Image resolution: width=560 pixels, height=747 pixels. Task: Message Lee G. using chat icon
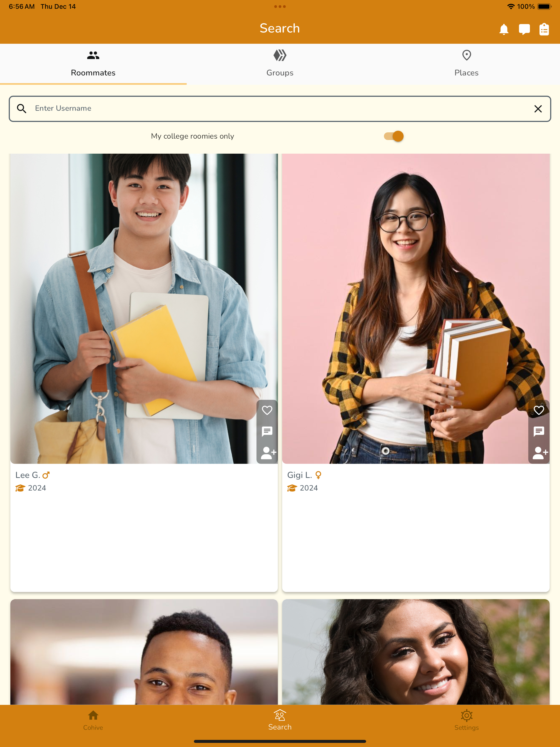coord(267,431)
